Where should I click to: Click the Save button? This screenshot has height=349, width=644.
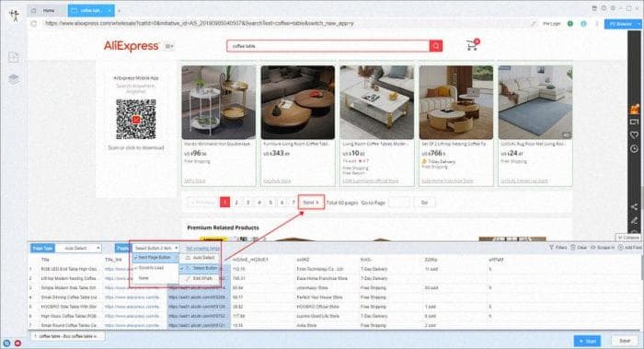625,341
